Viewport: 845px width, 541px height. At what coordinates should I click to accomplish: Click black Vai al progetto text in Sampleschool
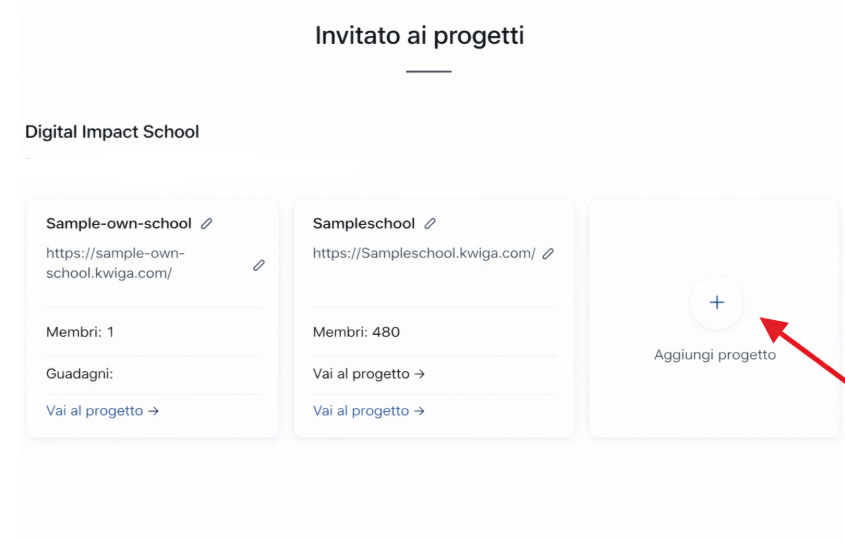[x=369, y=374]
